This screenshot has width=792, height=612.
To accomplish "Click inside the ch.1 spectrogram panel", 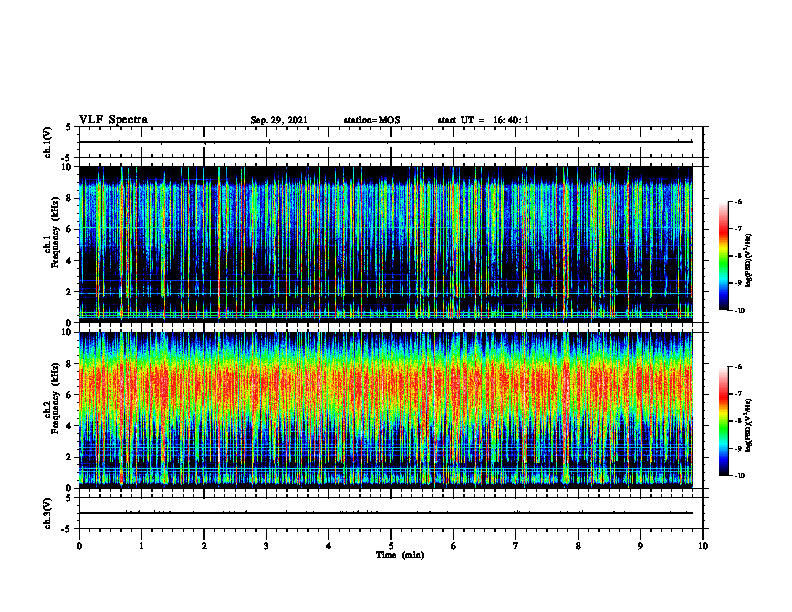I will click(385, 244).
